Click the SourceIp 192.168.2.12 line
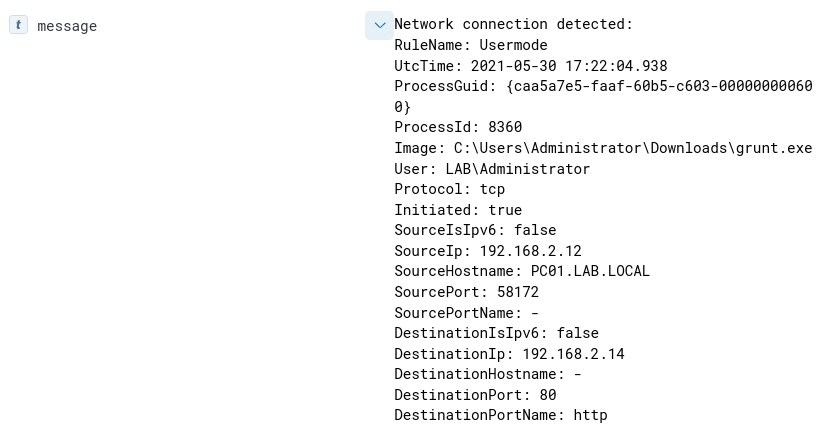Image resolution: width=832 pixels, height=436 pixels. pos(487,251)
